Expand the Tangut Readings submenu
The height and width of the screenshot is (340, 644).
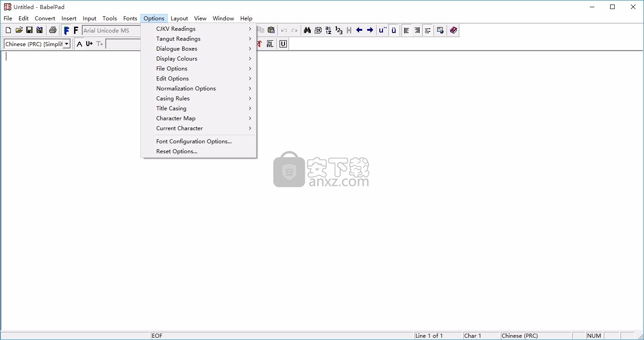click(199, 39)
